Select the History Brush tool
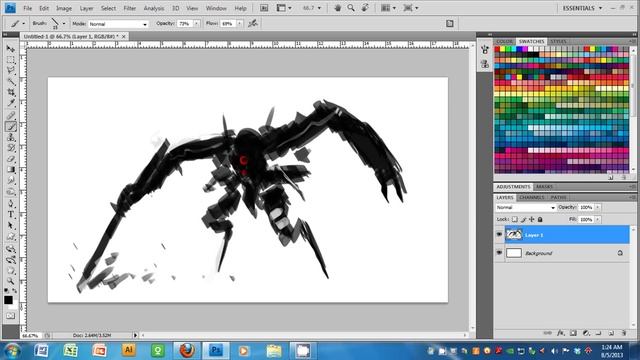The height and width of the screenshot is (360, 640). (11, 148)
